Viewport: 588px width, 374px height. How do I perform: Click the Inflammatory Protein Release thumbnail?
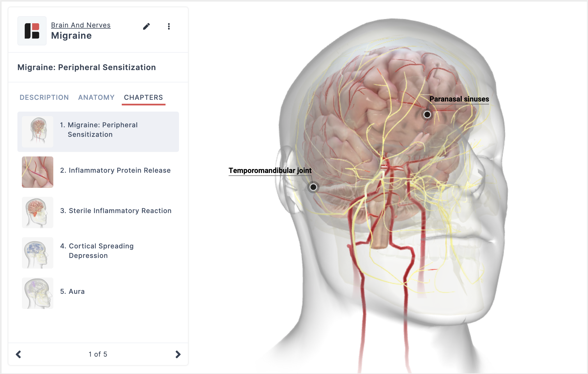click(x=38, y=172)
